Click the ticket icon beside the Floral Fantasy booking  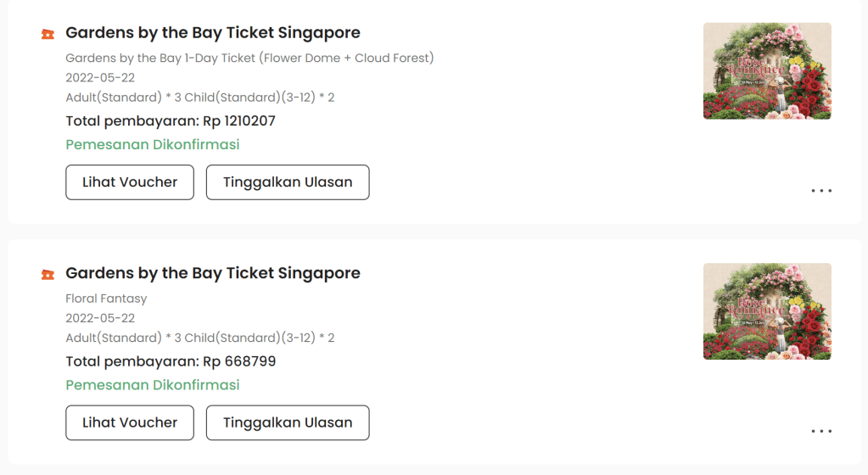click(x=48, y=274)
